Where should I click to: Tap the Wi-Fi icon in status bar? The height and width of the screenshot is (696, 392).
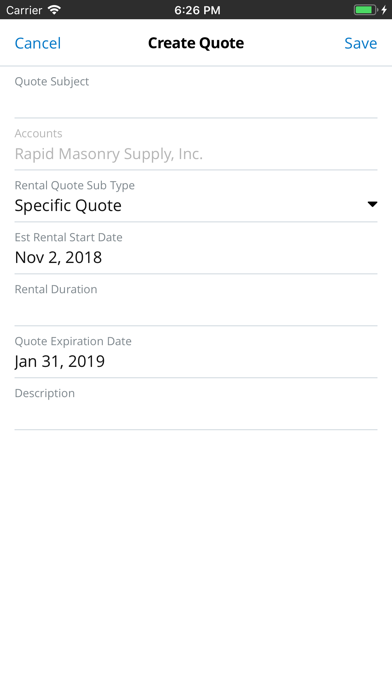pos(54,10)
